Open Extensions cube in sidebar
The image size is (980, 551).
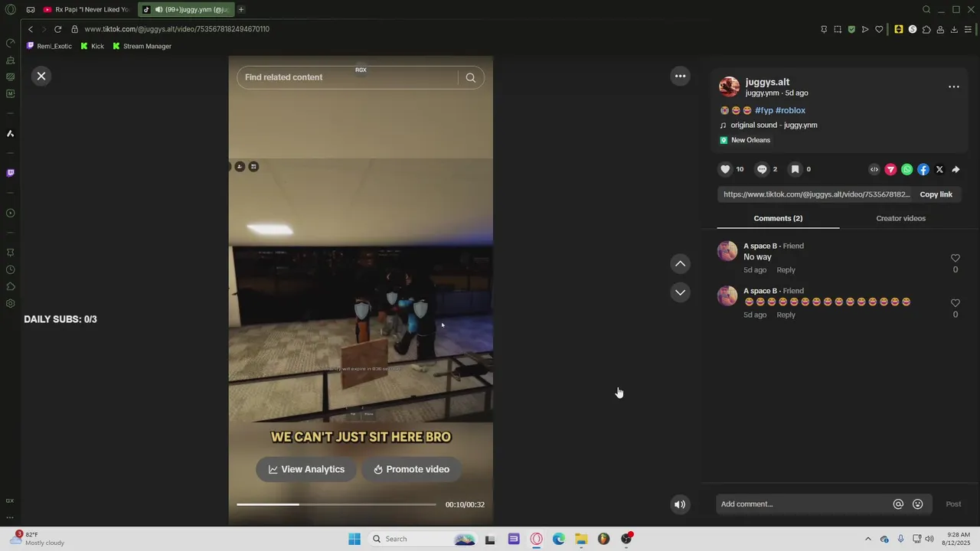click(10, 287)
